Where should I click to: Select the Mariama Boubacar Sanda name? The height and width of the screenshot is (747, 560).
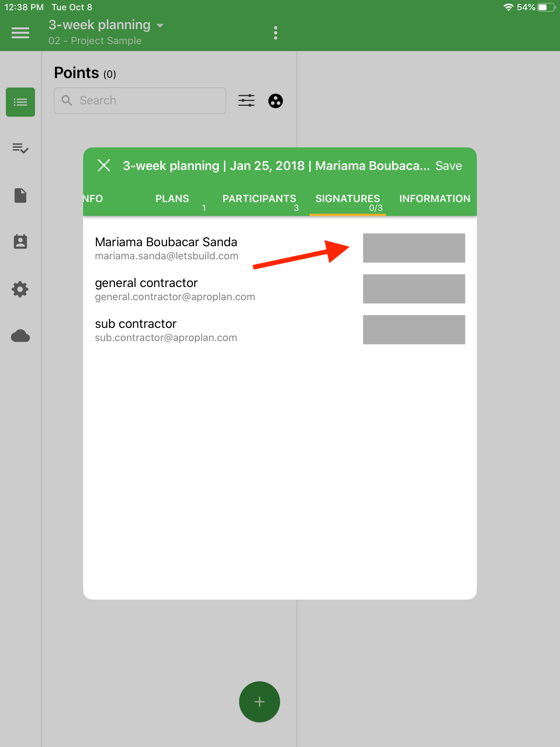point(166,242)
